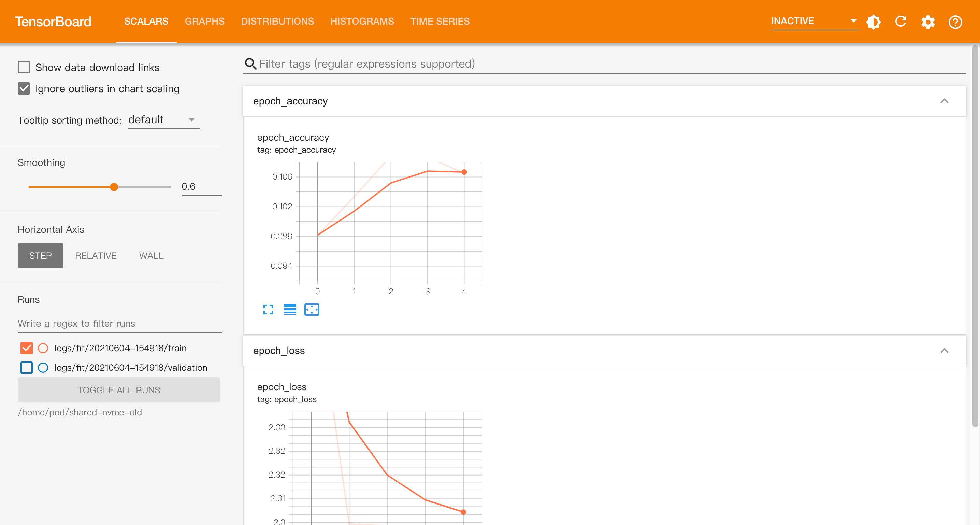Click TOGGLE ALL RUNS button
Image resolution: width=980 pixels, height=525 pixels.
click(x=119, y=390)
